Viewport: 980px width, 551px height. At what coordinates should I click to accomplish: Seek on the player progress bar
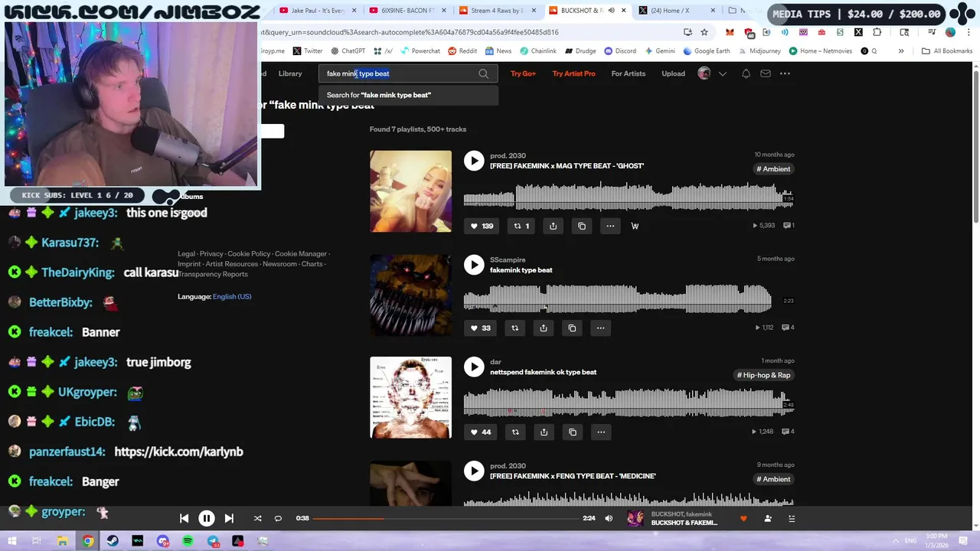446,518
